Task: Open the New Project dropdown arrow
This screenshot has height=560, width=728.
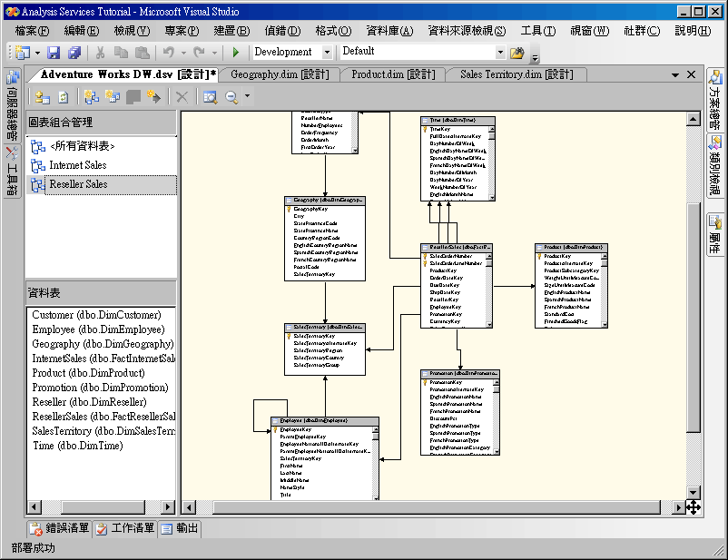Action: pos(37,53)
